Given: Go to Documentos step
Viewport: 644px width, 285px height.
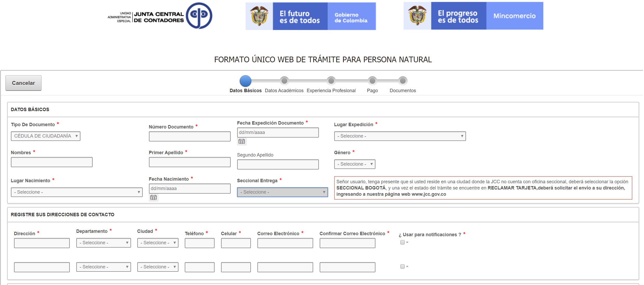Looking at the screenshot, I should (x=403, y=84).
